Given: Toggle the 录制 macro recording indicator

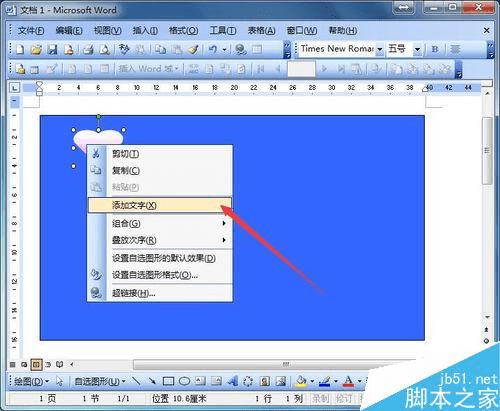Looking at the screenshot, I should pyautogui.click(x=320, y=398).
